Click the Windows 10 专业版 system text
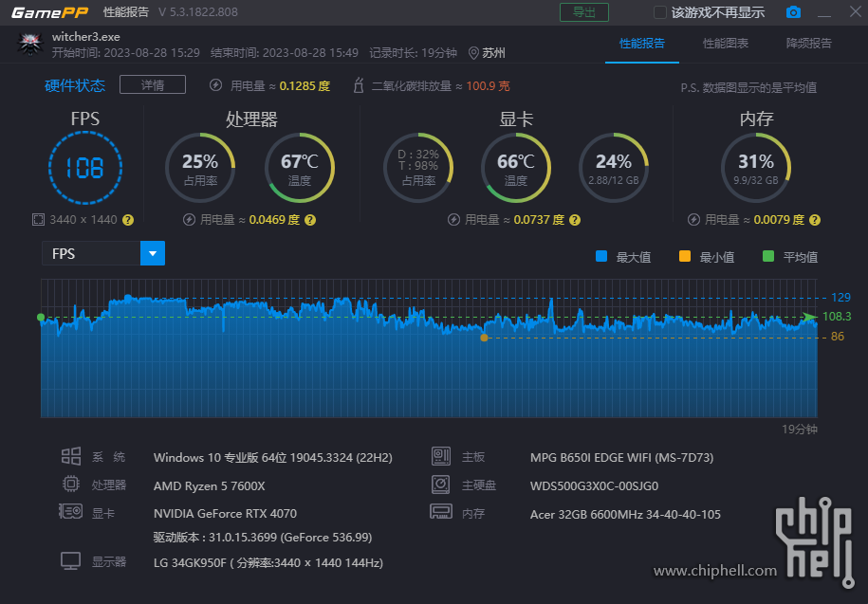868x604 pixels. (x=273, y=458)
